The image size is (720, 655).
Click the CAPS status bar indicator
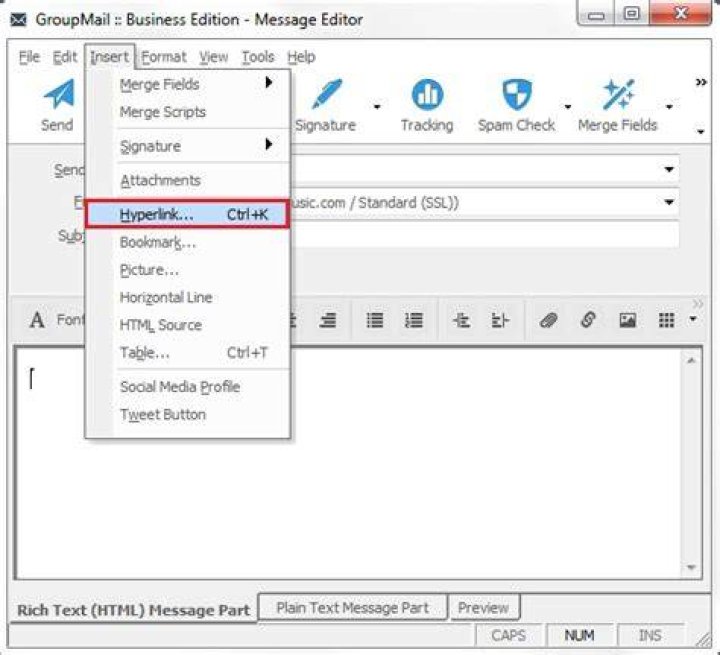pyautogui.click(x=508, y=635)
